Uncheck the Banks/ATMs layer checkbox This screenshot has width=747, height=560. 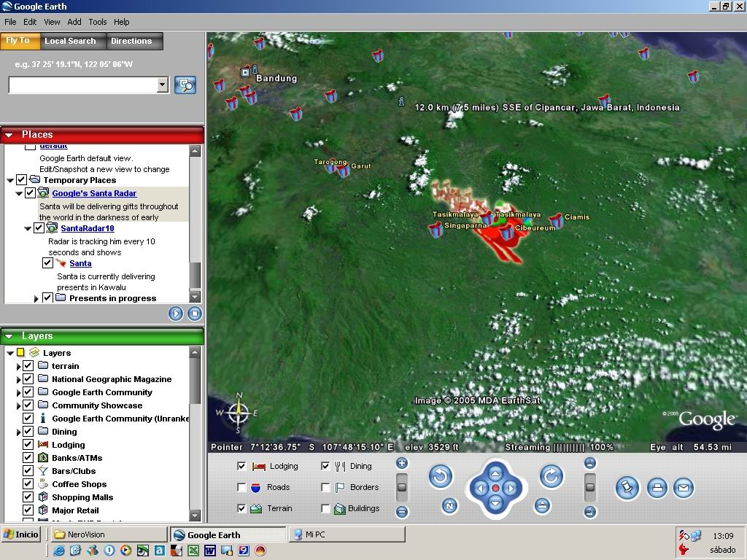[x=28, y=458]
